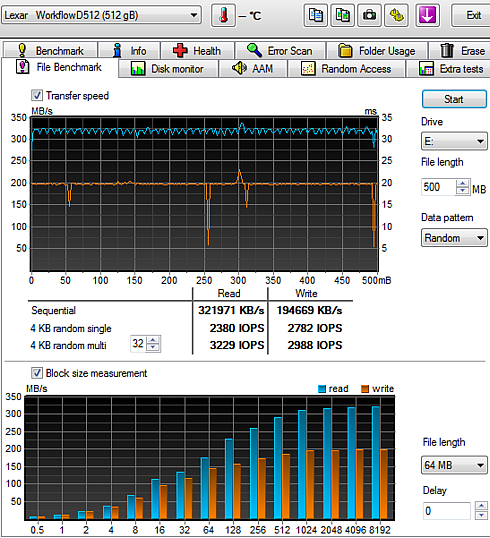Open options with the yellow gears icon
Screen dimensions: 490x538
click(x=396, y=15)
